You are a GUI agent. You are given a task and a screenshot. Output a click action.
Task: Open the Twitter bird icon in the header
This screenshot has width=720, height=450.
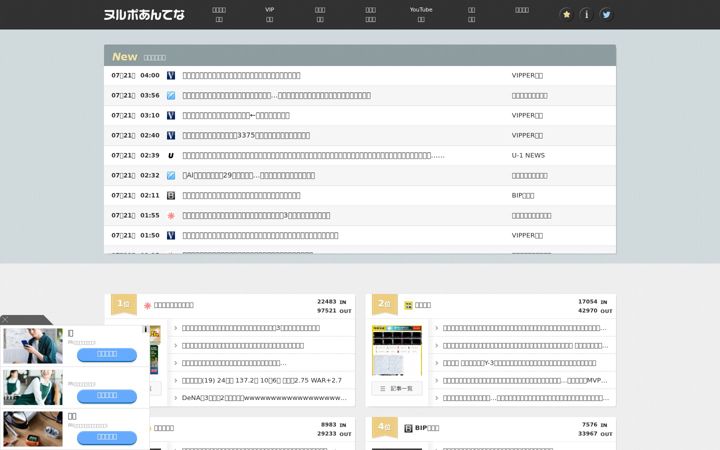pyautogui.click(x=606, y=15)
